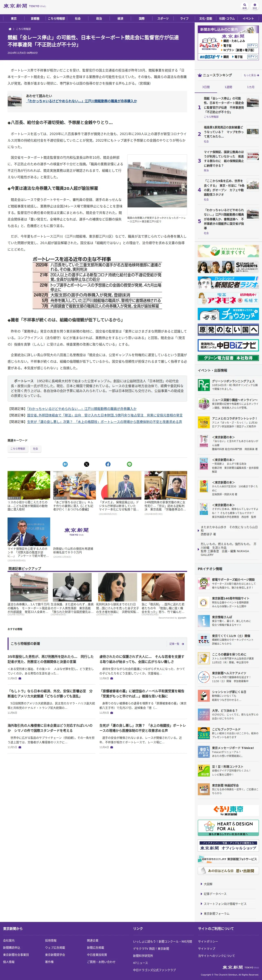Screen dimensions: 262x980
Task: Open グリーンリボンランニングフェス event
Action: pyautogui.click(x=228, y=385)
